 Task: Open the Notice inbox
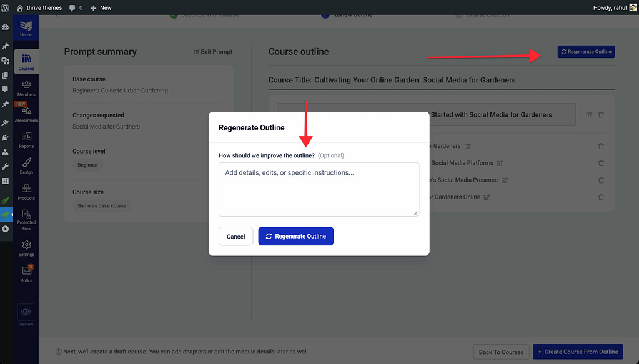[x=26, y=274]
